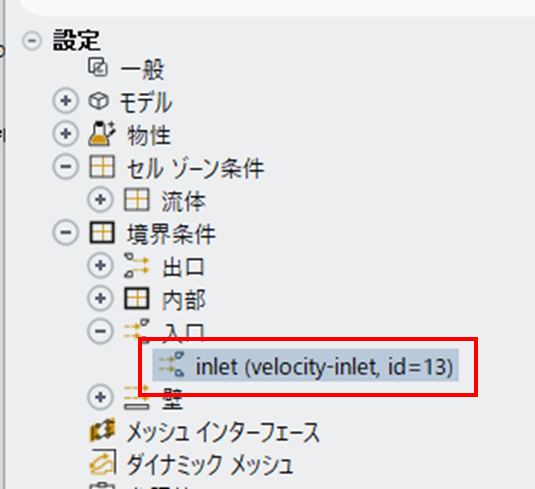The image size is (535, 489).
Task: Expand the 内部 boundary group
Action: 100,298
